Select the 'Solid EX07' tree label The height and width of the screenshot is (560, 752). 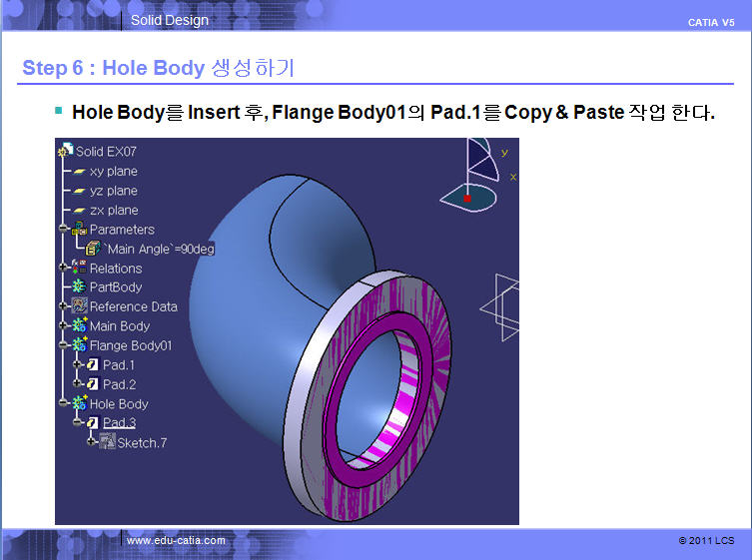click(x=106, y=152)
